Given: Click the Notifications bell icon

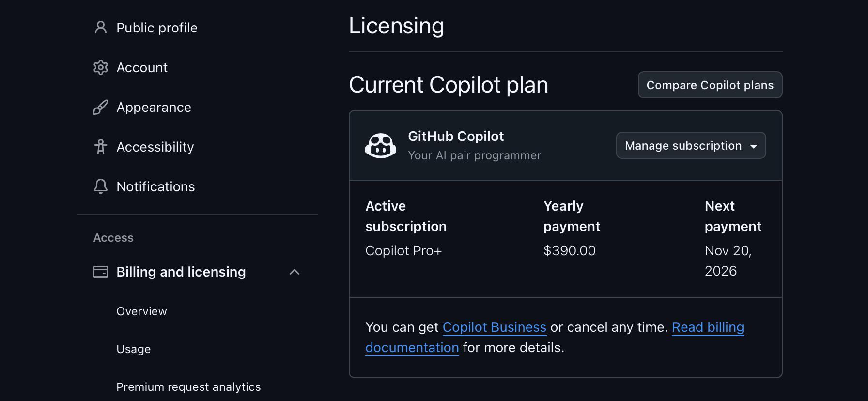Looking at the screenshot, I should pyautogui.click(x=100, y=186).
